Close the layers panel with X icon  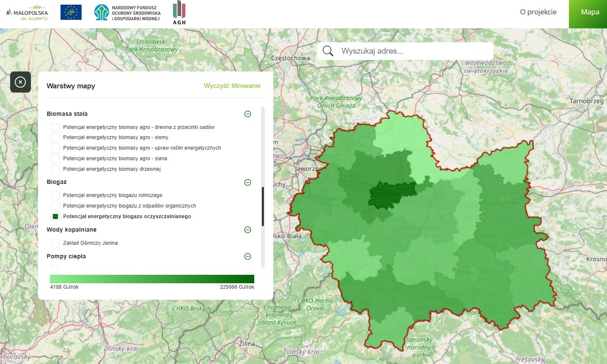(20, 82)
